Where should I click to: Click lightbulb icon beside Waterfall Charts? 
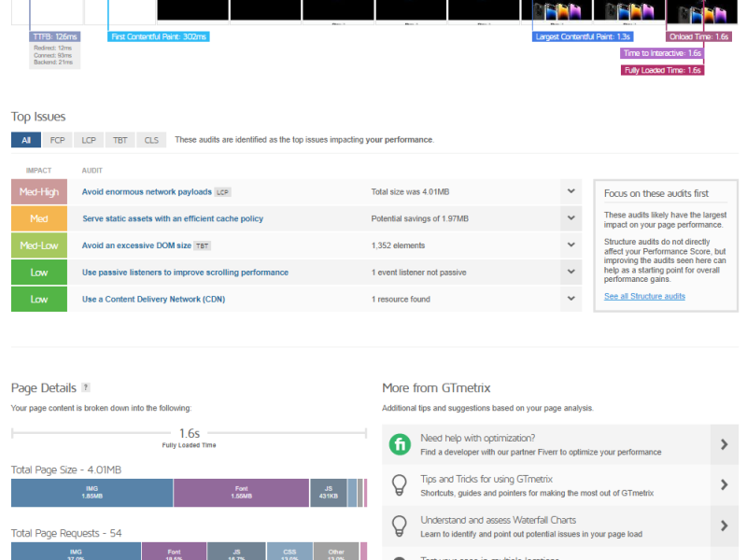[400, 525]
